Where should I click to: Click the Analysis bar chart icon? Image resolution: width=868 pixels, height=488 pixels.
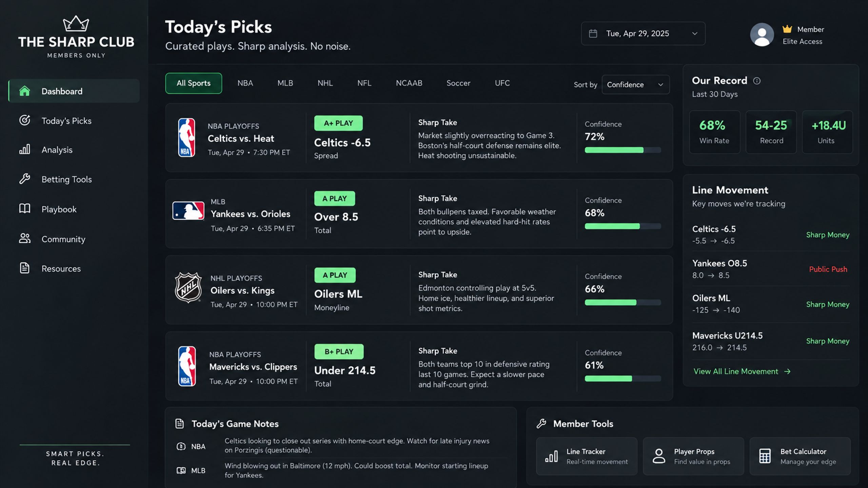24,149
